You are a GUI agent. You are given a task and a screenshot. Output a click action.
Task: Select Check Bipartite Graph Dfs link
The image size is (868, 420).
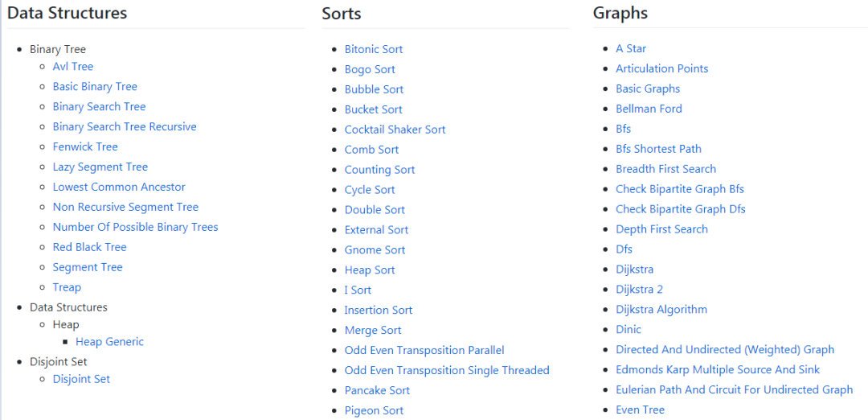pos(681,209)
